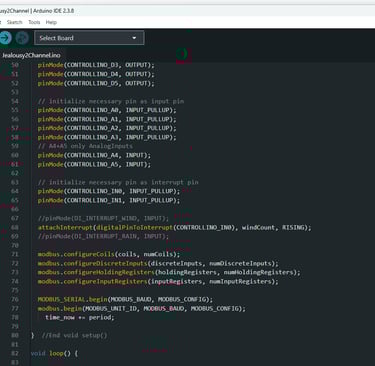Click the pinMode(CONTROLLINO_A0, INPUT_PULLUP) line
Image resolution: width=375 pixels, height=366 pixels.
pos(107,110)
